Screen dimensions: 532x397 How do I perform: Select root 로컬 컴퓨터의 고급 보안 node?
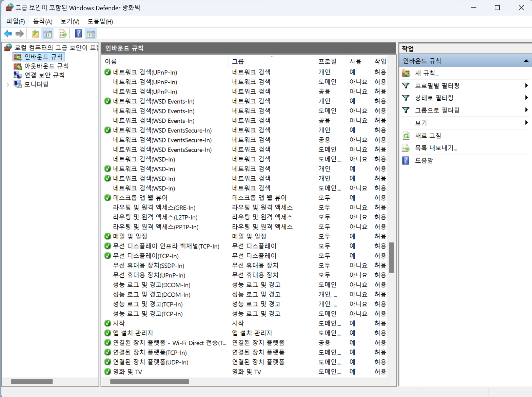pyautogui.click(x=56, y=47)
